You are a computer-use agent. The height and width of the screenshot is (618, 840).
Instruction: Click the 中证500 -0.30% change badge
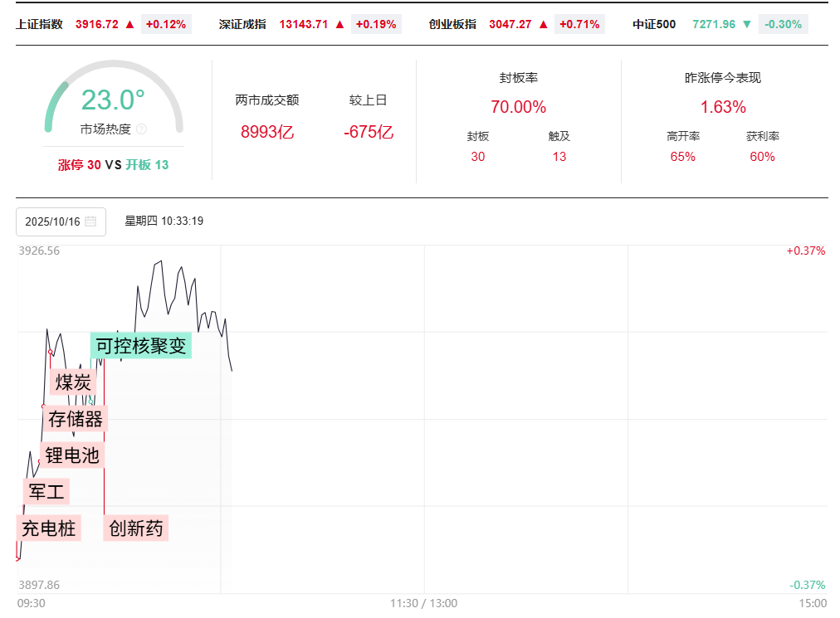pos(783,24)
